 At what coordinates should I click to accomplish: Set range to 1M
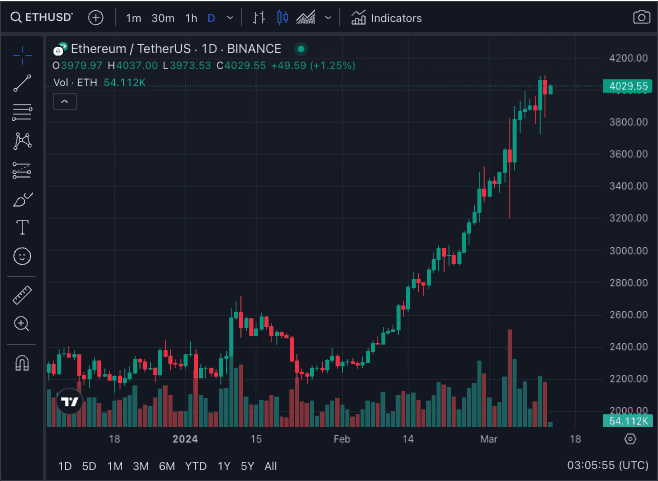tap(115, 466)
